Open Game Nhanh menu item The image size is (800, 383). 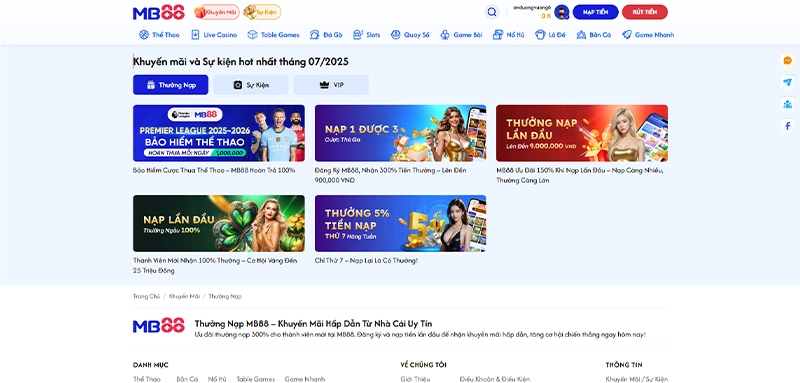pyautogui.click(x=648, y=35)
